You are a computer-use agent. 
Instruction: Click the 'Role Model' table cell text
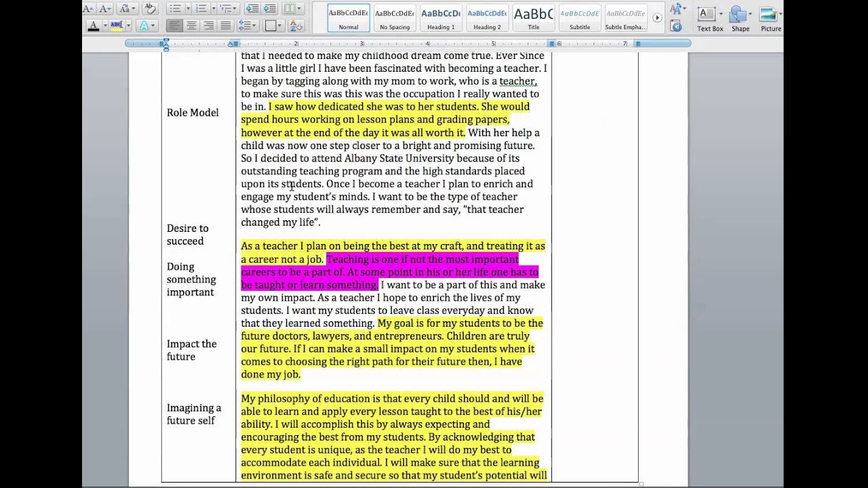pos(193,113)
